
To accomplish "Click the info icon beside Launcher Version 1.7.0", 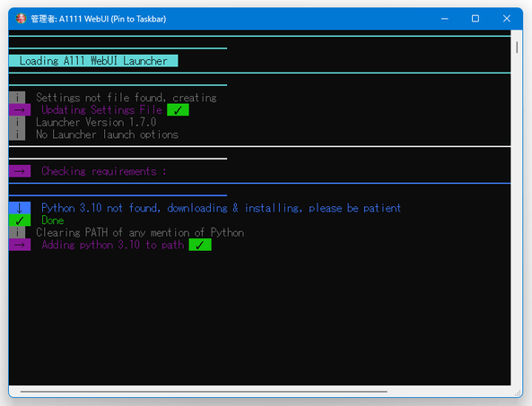I will (x=17, y=122).
